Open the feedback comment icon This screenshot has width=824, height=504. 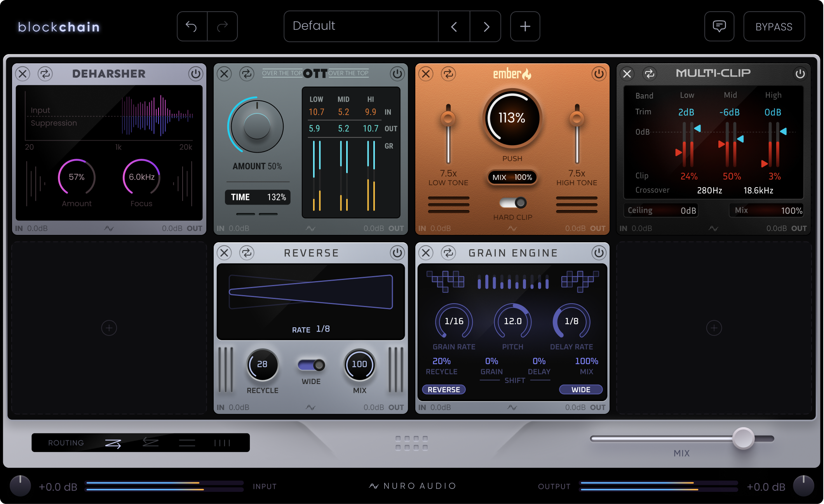(x=719, y=26)
